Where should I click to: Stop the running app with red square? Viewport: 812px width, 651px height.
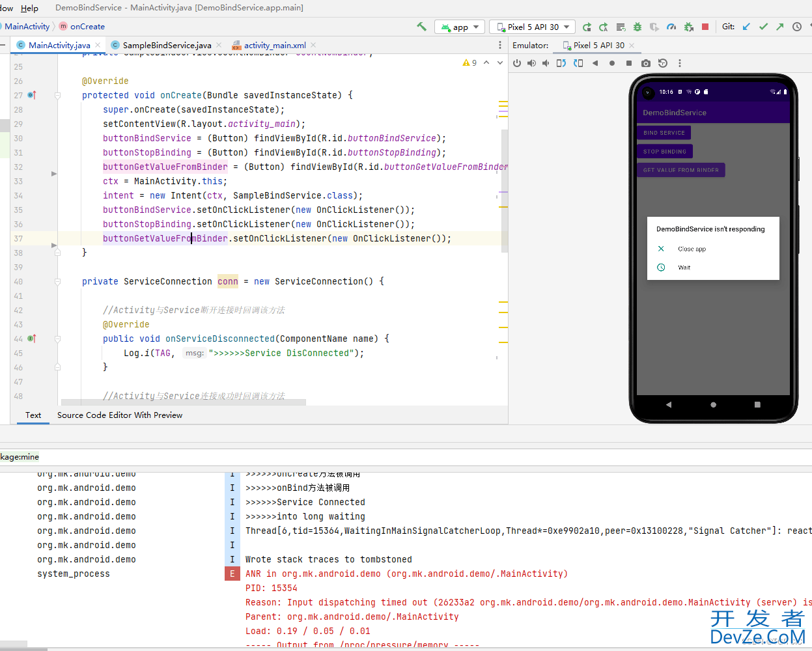[705, 27]
